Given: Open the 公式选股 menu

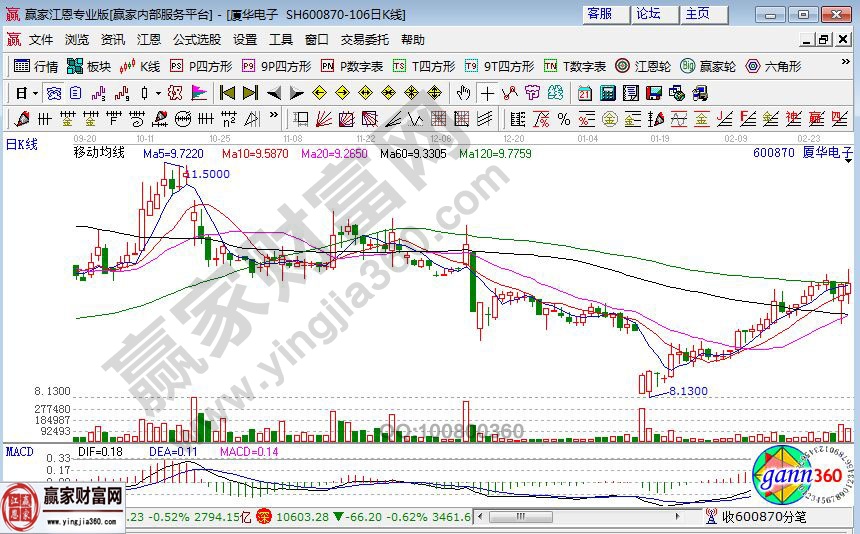Looking at the screenshot, I should 197,40.
